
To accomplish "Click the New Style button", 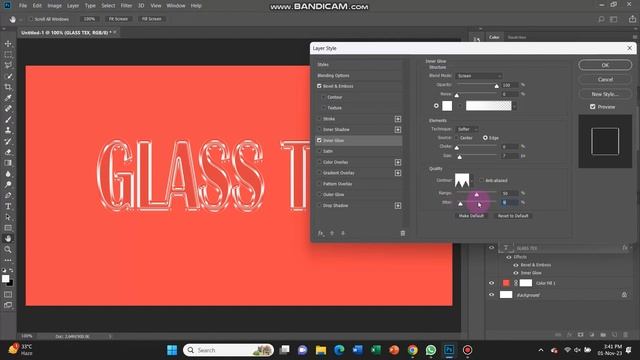I will [x=605, y=94].
